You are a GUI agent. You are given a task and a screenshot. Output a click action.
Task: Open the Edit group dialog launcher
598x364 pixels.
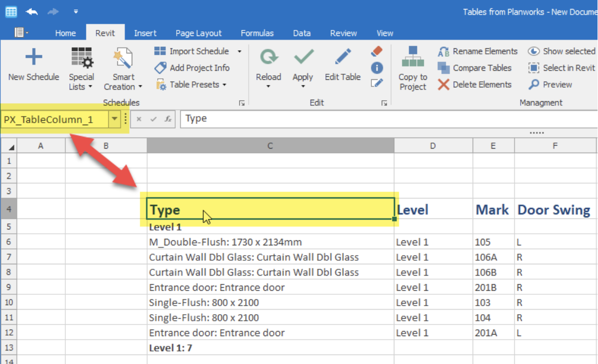click(x=384, y=103)
